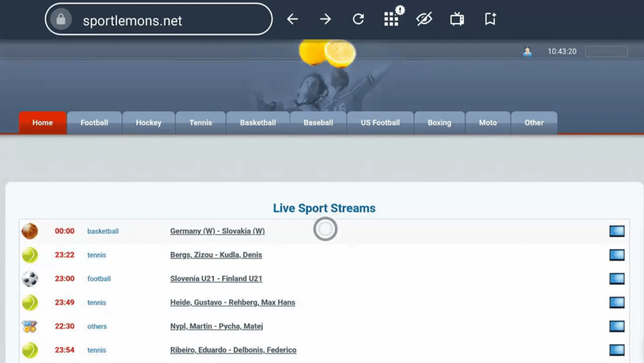The image size is (644, 363).
Task: Click the lemons site logo
Action: click(327, 53)
